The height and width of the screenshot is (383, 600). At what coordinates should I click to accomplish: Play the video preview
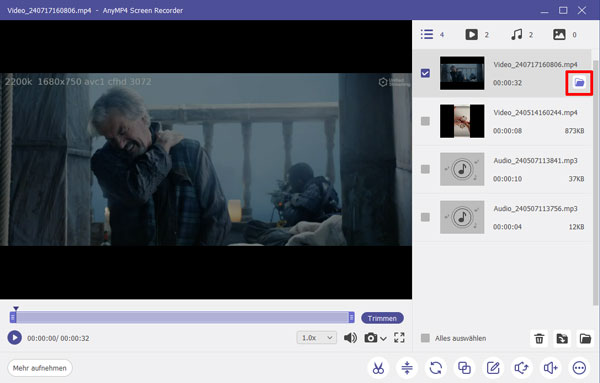click(15, 338)
